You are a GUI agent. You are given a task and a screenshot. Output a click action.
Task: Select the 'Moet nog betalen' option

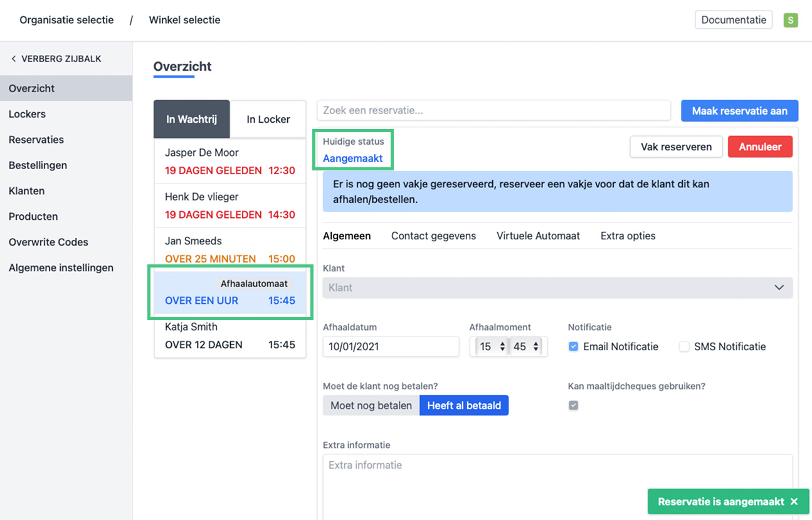(x=371, y=405)
